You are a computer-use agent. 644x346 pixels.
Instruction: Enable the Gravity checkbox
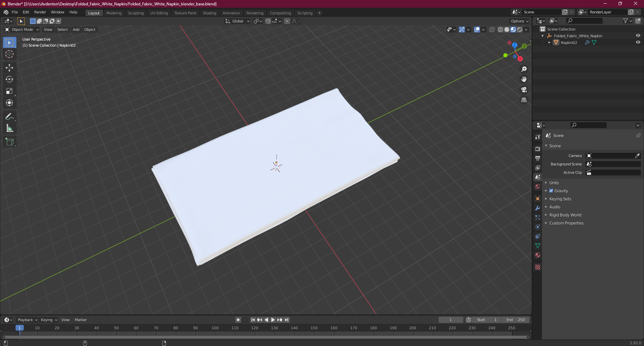[551, 191]
